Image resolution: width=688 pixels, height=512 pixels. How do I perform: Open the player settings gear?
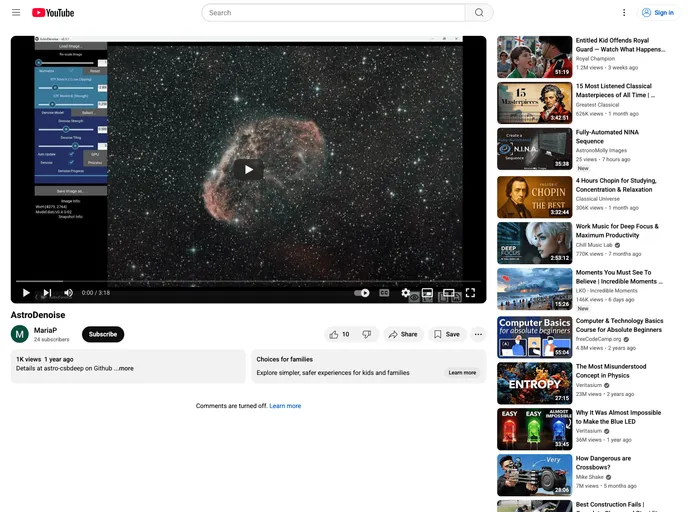tap(405, 293)
